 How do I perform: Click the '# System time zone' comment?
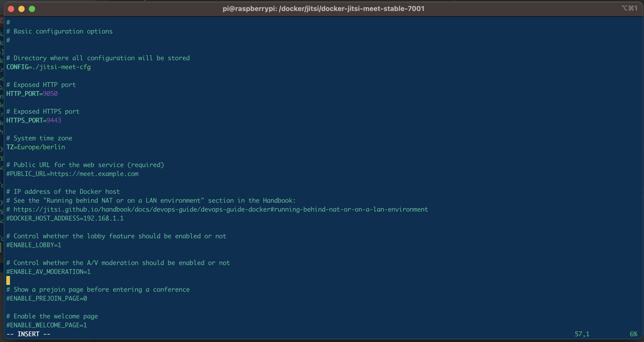coord(39,138)
